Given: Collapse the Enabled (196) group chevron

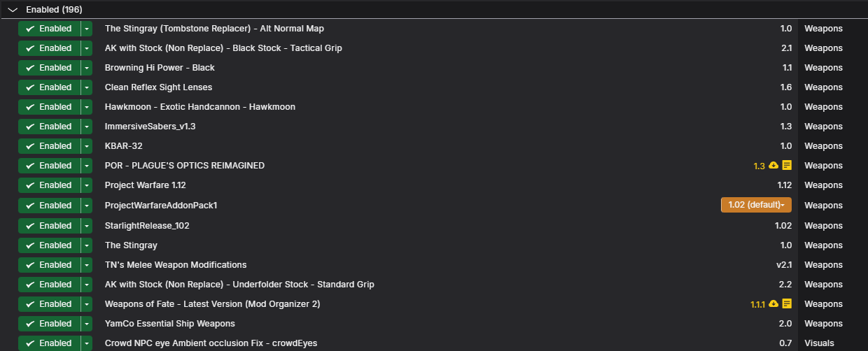Looking at the screenshot, I should tap(12, 10).
